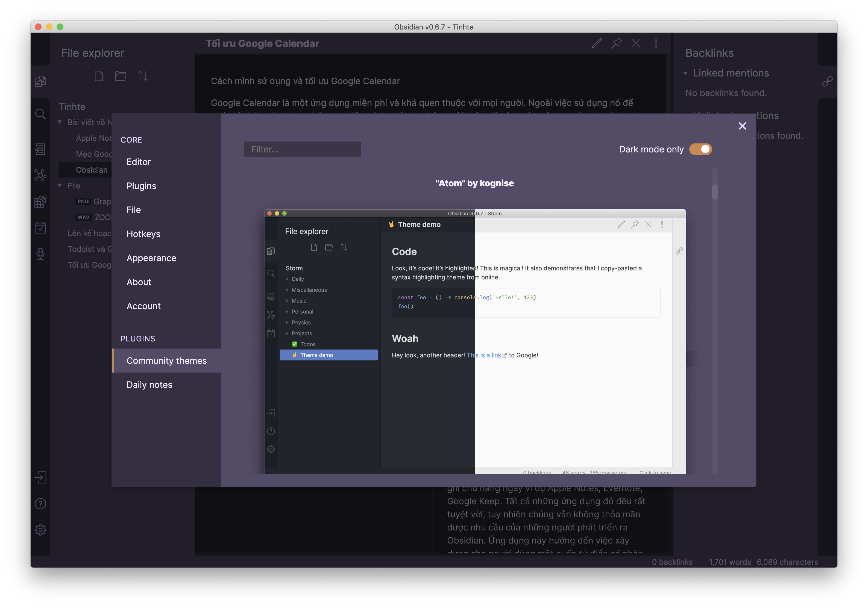Click the themes list scrollbar handle

tap(714, 191)
